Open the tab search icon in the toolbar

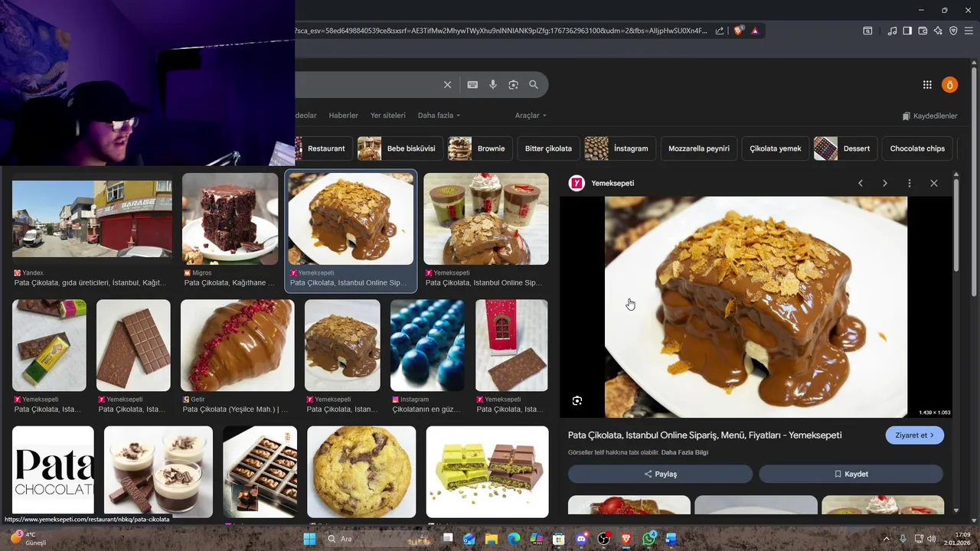point(867,31)
